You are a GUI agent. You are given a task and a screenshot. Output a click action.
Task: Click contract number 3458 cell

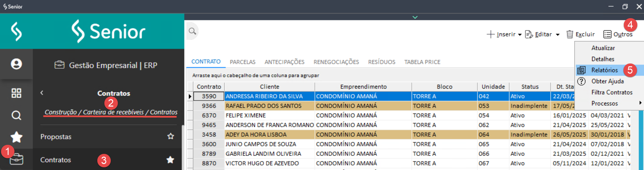pos(209,135)
